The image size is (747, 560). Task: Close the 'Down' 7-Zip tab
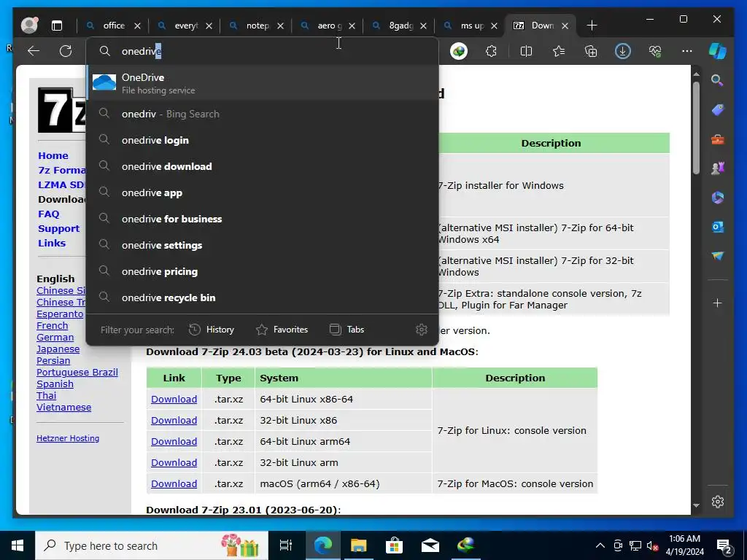click(565, 26)
